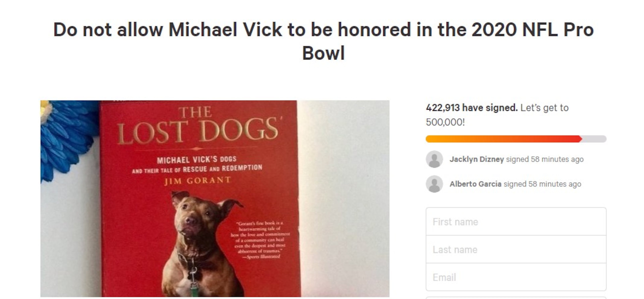Screen dimensions: 644x299
Task: Click the 'Let's get to 500,000!' goal text
Action: (x=544, y=108)
